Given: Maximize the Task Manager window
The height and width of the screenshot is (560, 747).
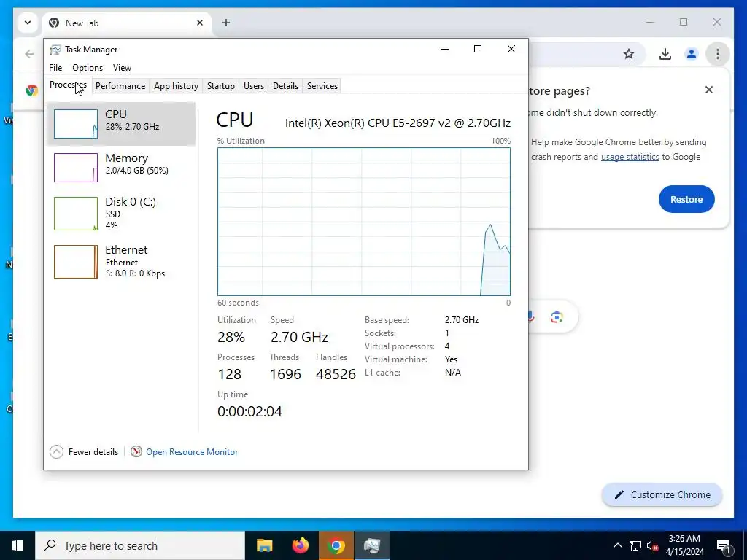Looking at the screenshot, I should click(477, 49).
